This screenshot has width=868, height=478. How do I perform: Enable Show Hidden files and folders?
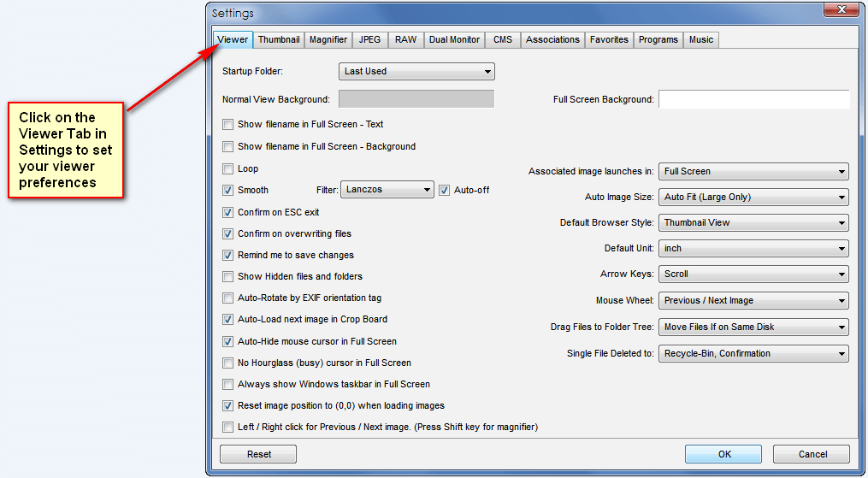point(227,276)
